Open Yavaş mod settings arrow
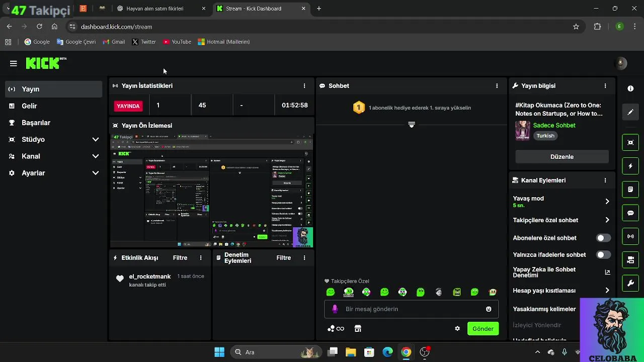This screenshot has height=362, width=644. click(x=607, y=202)
